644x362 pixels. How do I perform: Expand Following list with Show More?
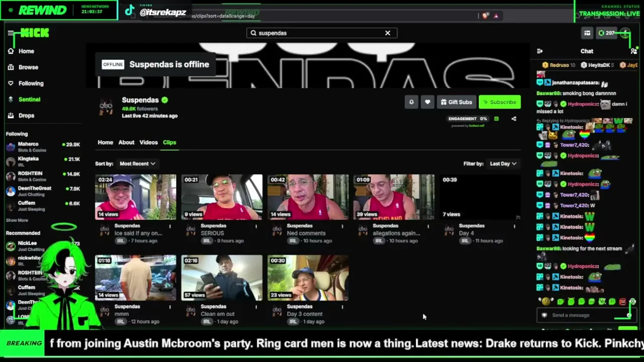pos(17,220)
